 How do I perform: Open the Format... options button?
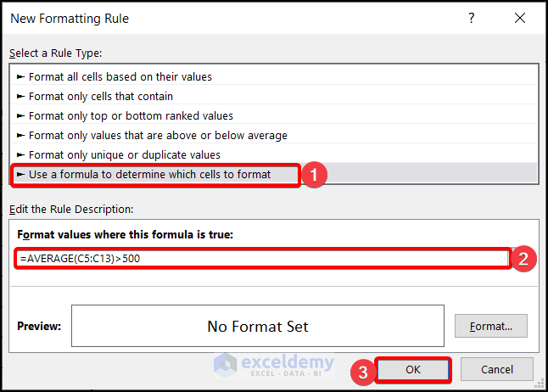pos(491,326)
